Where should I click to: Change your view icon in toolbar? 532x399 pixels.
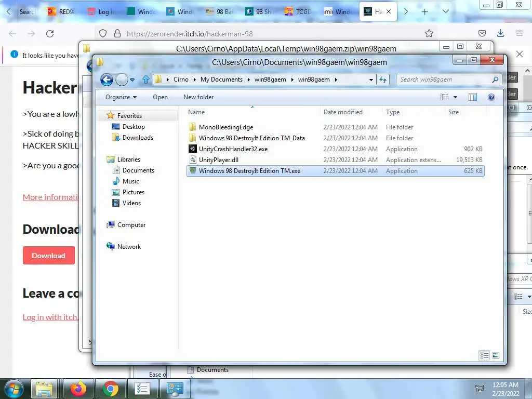click(x=444, y=97)
